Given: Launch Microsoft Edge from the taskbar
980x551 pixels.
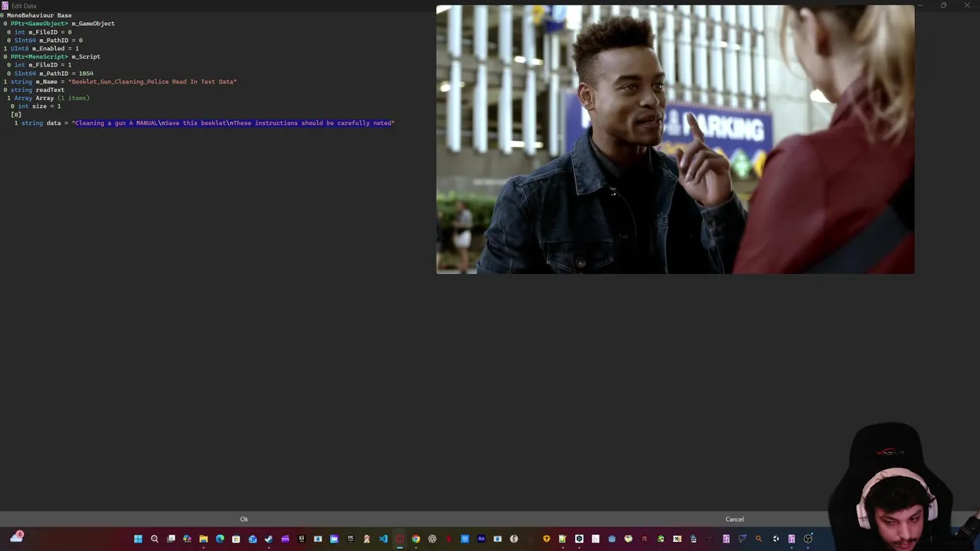Looking at the screenshot, I should click(220, 539).
